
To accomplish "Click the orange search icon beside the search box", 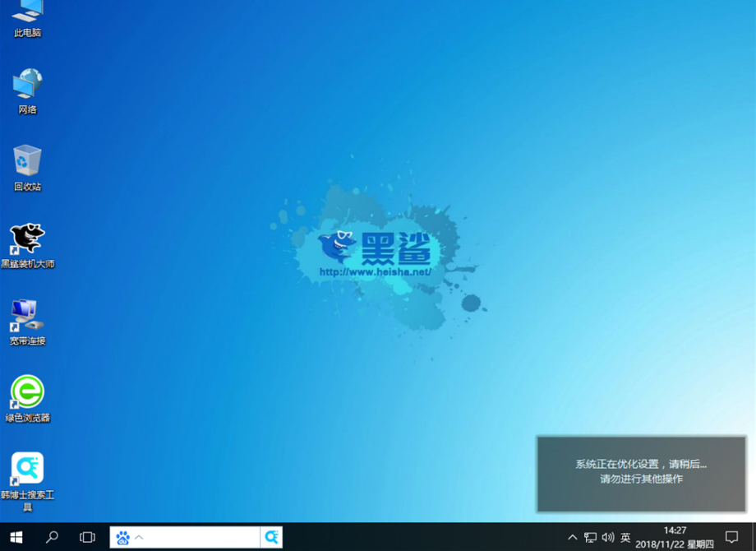I will [x=272, y=537].
